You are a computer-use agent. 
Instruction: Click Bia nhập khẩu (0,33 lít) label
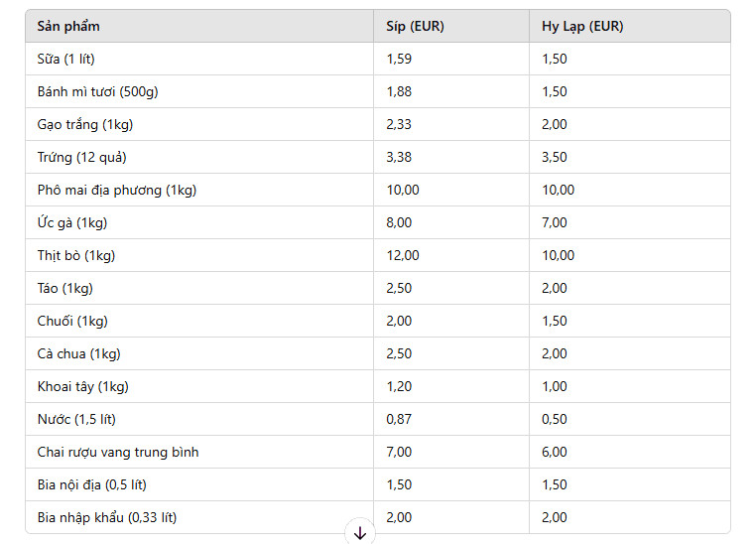107,518
